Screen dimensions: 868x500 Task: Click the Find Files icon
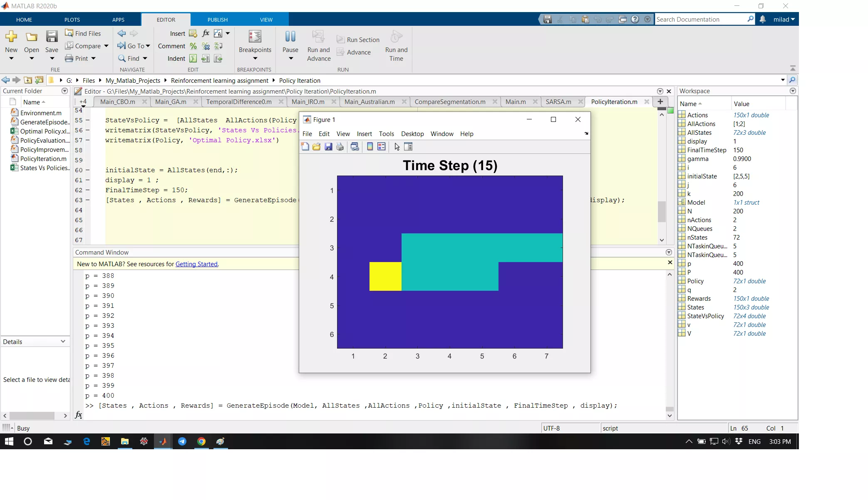[69, 33]
